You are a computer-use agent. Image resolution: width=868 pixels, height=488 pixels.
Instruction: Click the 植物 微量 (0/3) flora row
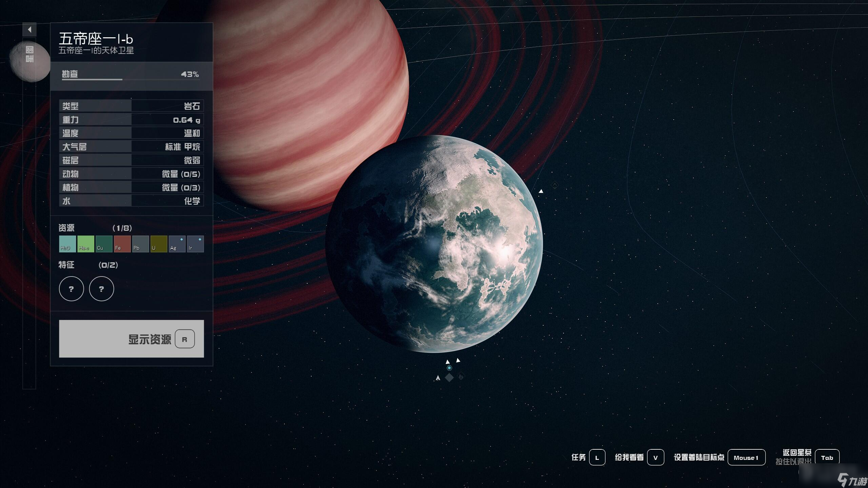click(x=132, y=187)
